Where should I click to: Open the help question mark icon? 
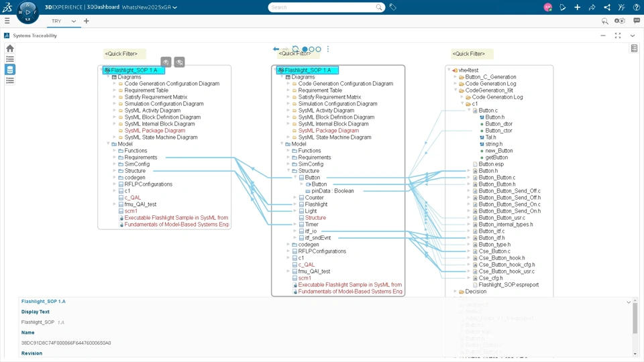(x=636, y=7)
